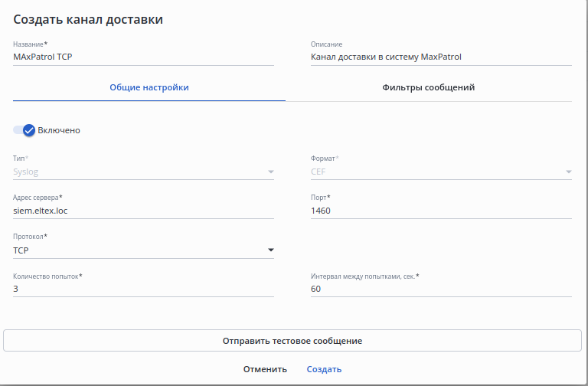Click the Отменить button
This screenshot has height=386, width=588.
coord(265,369)
